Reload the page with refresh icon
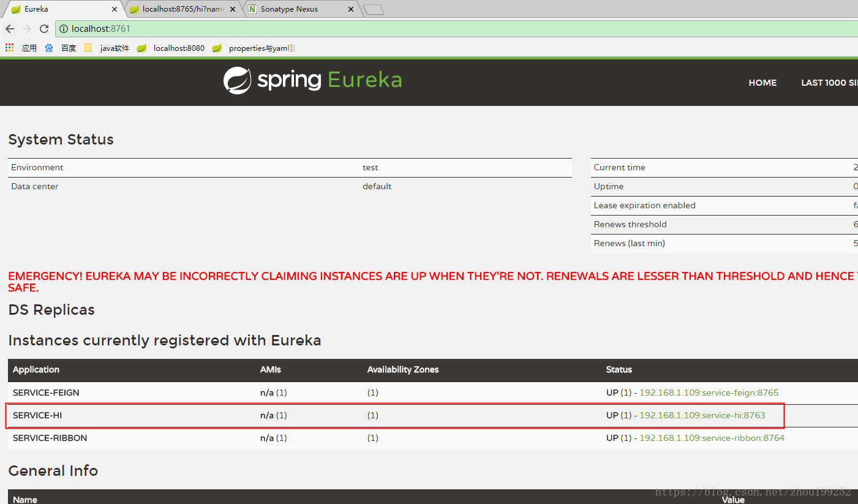 coord(44,29)
